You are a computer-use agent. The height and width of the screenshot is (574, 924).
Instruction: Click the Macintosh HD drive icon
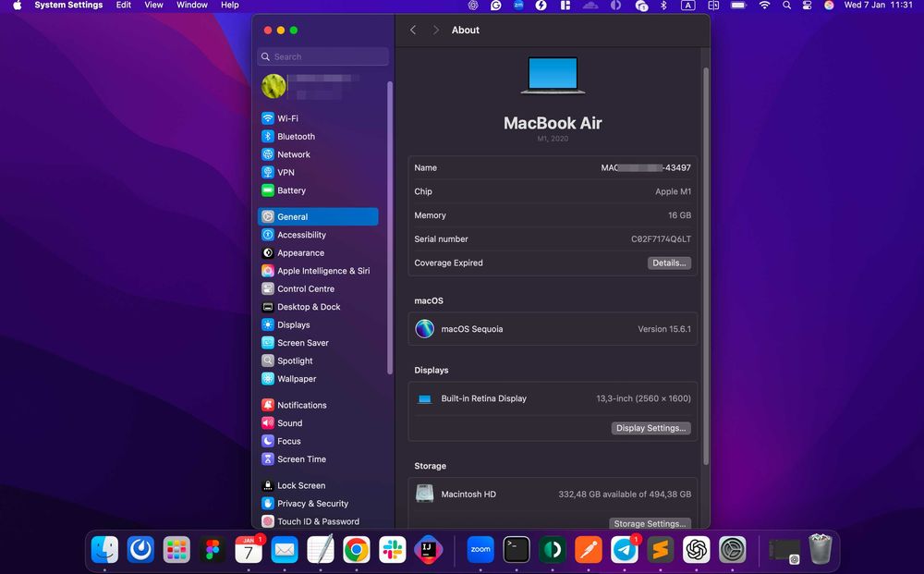pos(425,494)
